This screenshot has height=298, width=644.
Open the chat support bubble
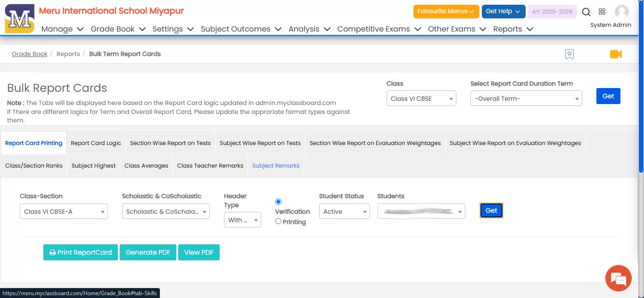click(x=618, y=279)
